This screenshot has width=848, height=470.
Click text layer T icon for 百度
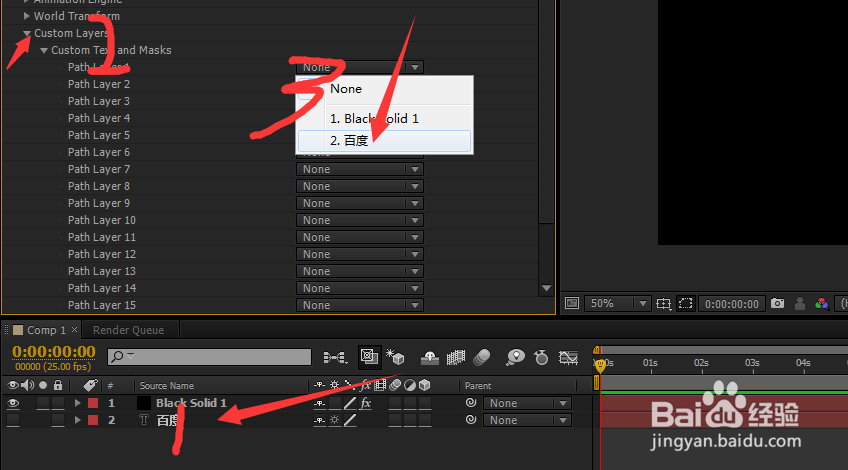tap(143, 420)
